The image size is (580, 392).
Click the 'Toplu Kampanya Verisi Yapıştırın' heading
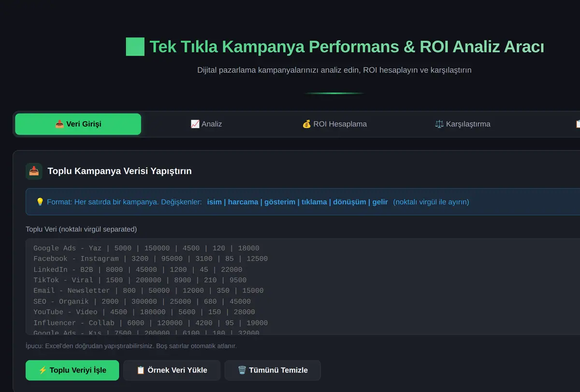[119, 171]
